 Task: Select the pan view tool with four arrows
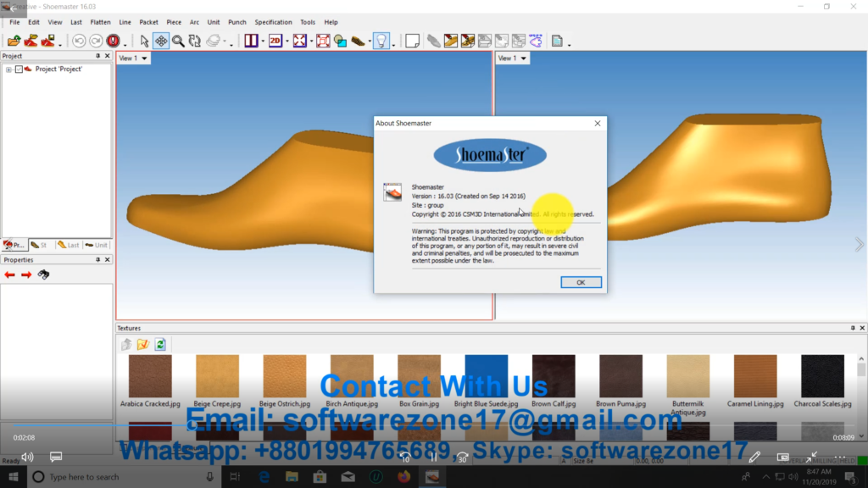click(x=161, y=40)
